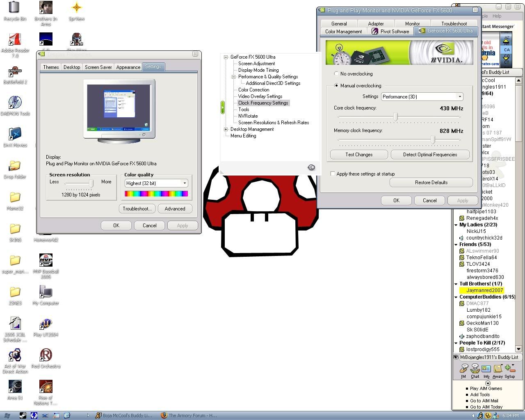Select the Battlefield 2 desktop shortcut
Image resolution: width=525 pixels, height=420 pixels.
(15, 74)
